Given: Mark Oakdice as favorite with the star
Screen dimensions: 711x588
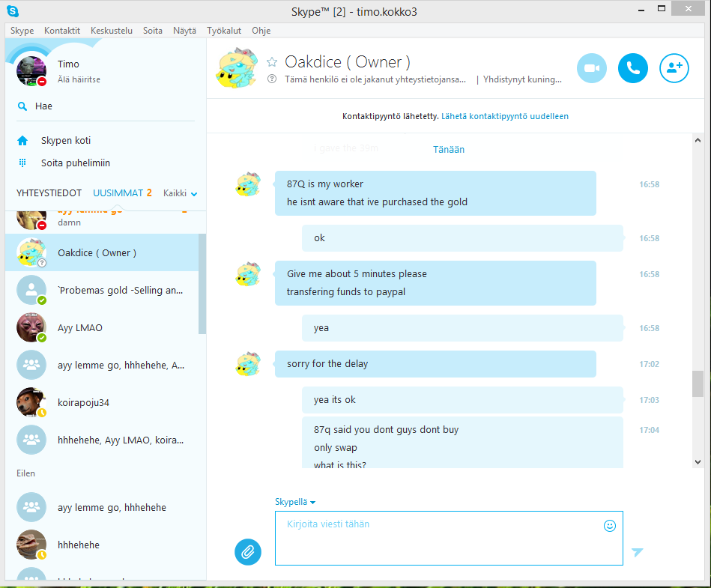Looking at the screenshot, I should 272,61.
